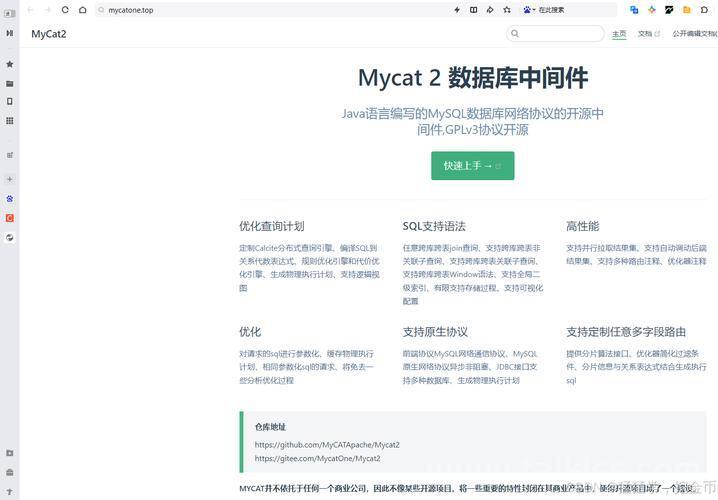Bookmark this page with the star icon

[x=507, y=10]
